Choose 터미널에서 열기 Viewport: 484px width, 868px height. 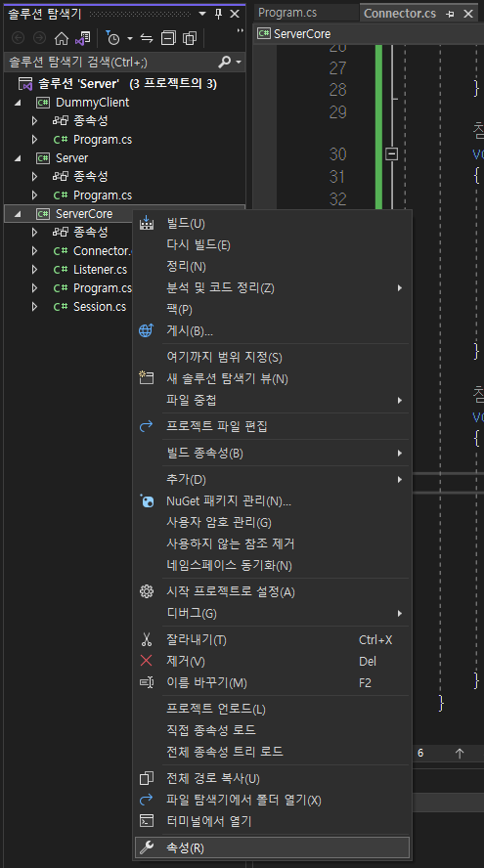tap(272, 821)
